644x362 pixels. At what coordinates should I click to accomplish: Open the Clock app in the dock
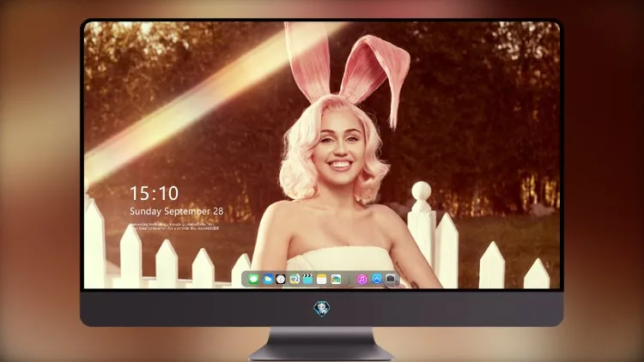pos(281,279)
